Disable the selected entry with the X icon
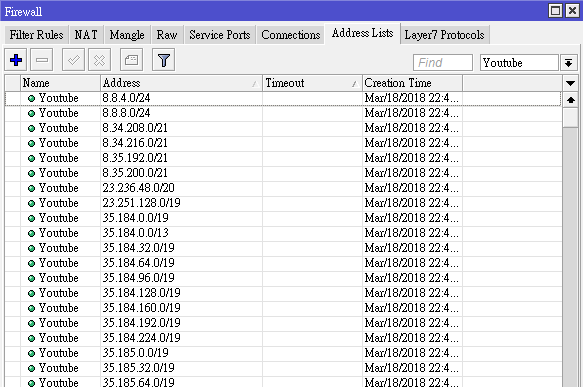 pos(99,60)
